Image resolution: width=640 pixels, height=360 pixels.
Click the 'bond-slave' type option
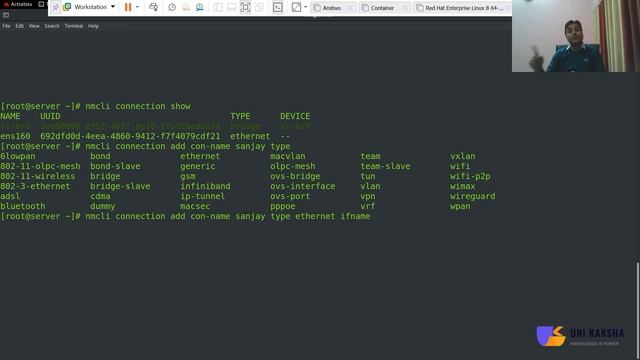115,166
